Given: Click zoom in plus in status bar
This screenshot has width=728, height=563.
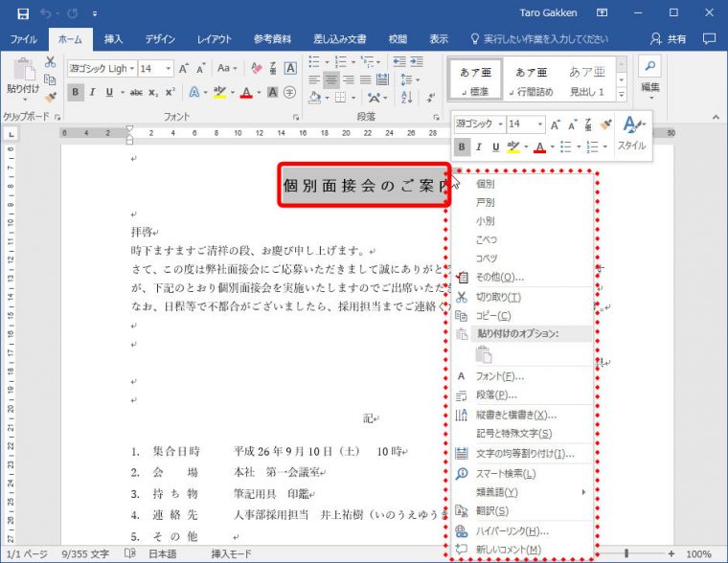Looking at the screenshot, I should (671, 553).
